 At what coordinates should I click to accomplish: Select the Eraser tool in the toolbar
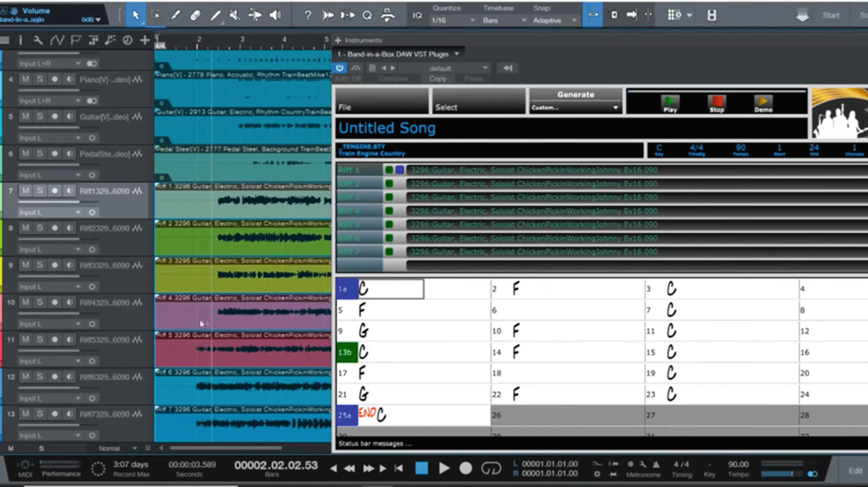(x=195, y=15)
